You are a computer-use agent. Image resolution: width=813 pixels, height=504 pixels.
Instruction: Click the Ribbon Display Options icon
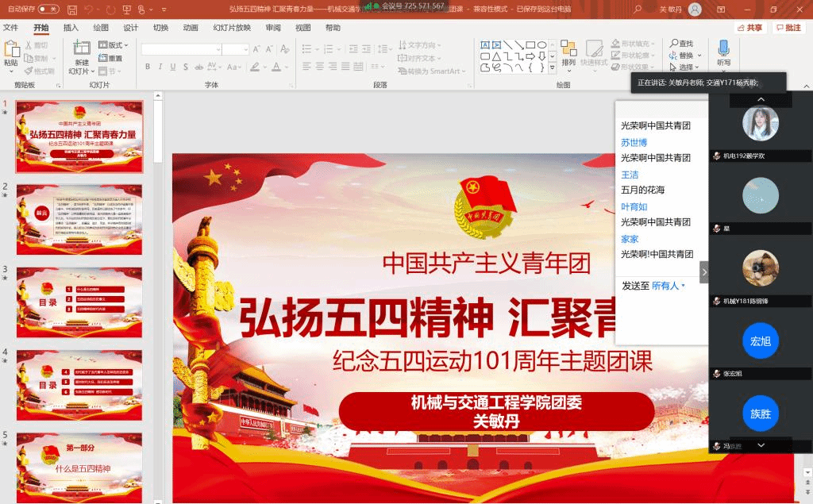[x=721, y=10]
